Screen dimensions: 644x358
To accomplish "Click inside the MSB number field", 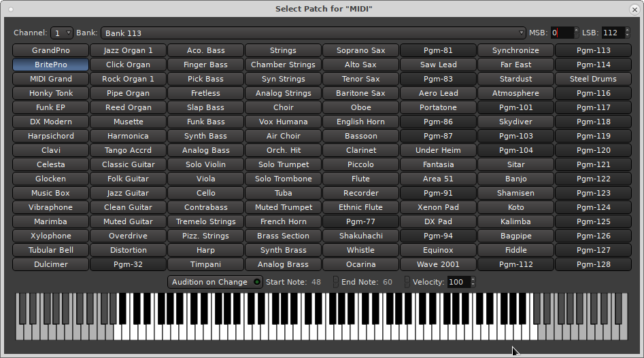I will click(x=562, y=33).
